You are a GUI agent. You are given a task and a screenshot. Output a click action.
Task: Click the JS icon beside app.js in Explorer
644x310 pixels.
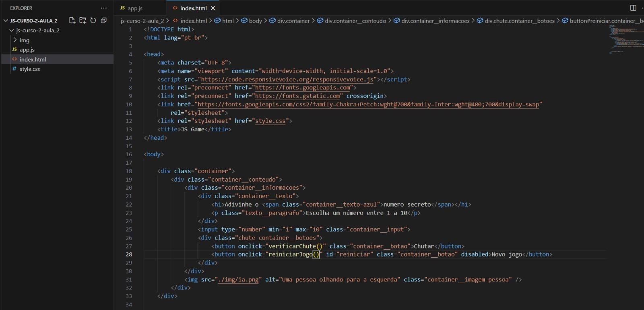click(14, 50)
